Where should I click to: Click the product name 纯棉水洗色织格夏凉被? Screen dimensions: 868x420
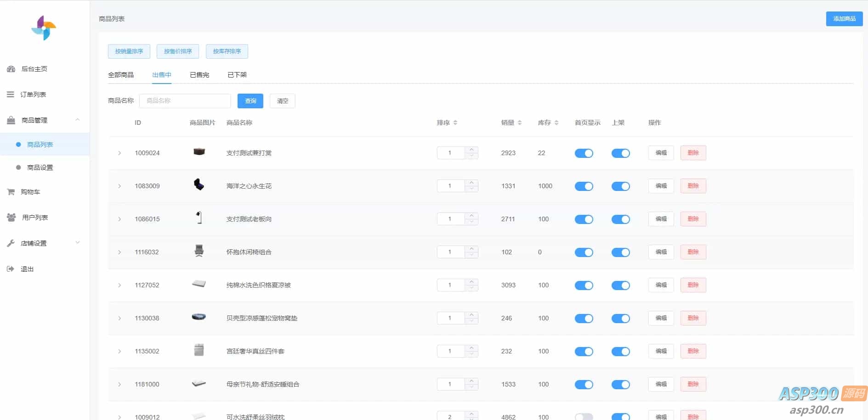pyautogui.click(x=259, y=285)
